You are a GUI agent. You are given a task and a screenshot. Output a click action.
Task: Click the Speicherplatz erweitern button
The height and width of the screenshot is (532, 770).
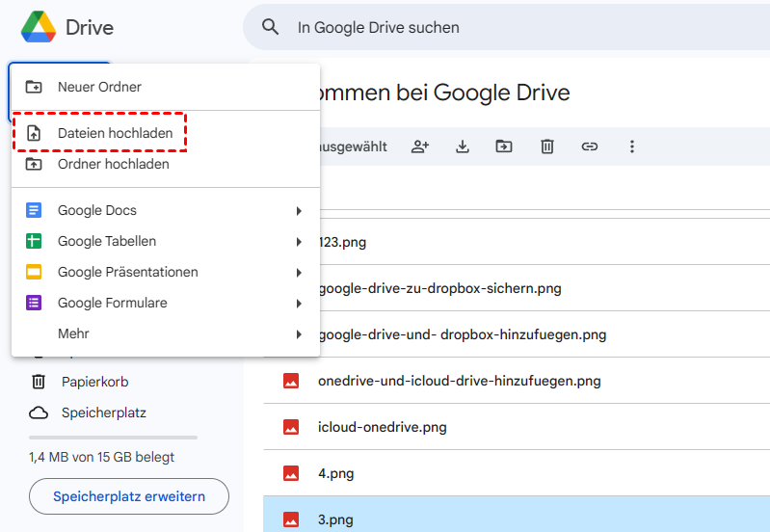129,496
